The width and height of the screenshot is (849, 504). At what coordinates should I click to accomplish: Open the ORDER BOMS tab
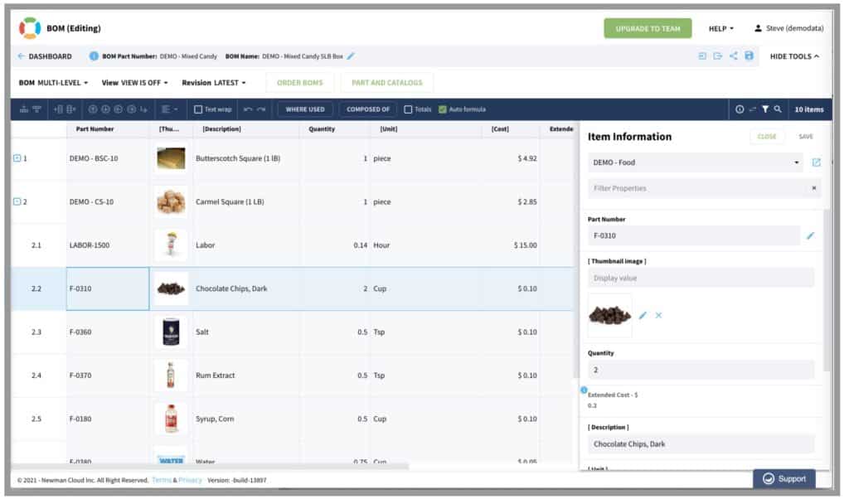300,83
